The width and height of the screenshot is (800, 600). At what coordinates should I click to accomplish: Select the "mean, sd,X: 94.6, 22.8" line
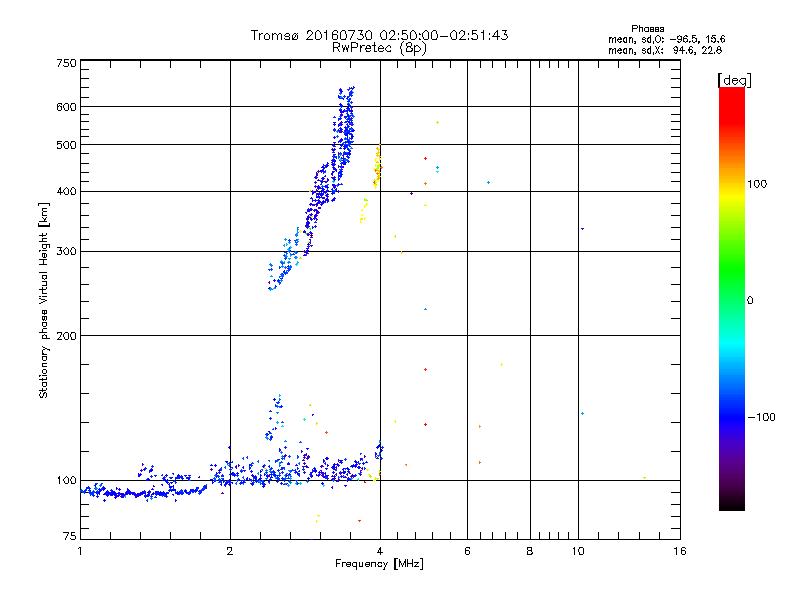tap(665, 50)
